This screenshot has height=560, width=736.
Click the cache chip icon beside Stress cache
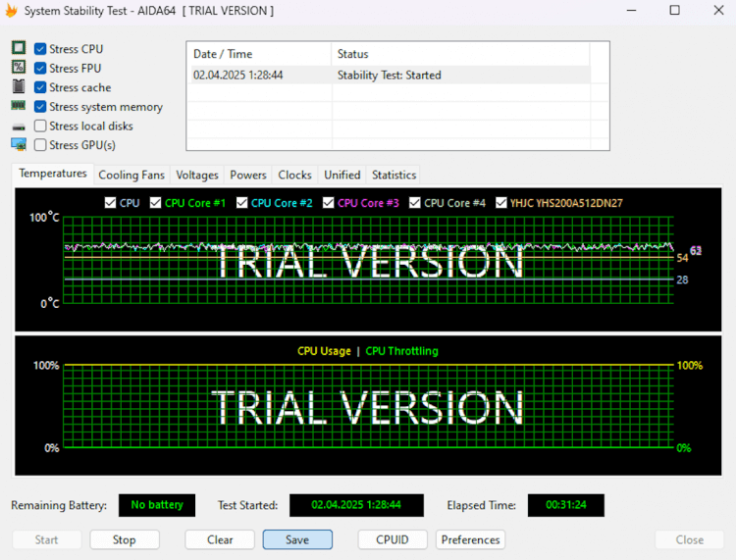click(19, 86)
